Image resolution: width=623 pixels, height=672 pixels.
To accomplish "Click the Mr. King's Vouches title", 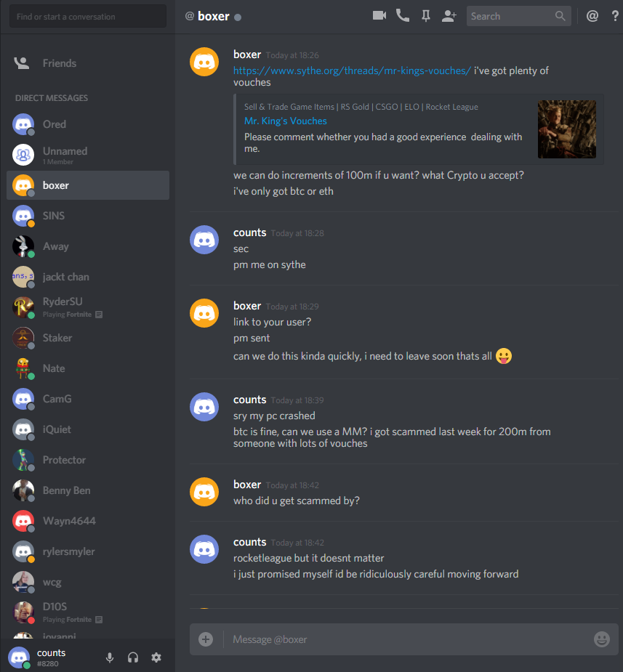I will (x=286, y=121).
